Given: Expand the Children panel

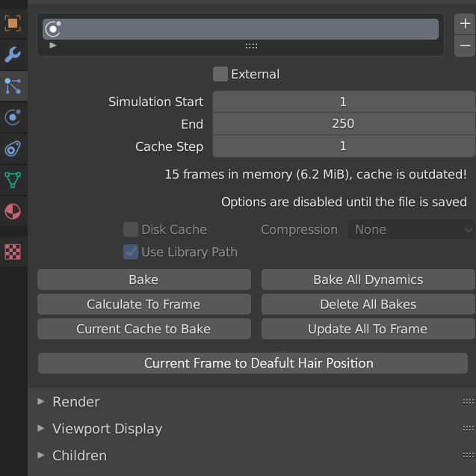Looking at the screenshot, I should [x=40, y=455].
